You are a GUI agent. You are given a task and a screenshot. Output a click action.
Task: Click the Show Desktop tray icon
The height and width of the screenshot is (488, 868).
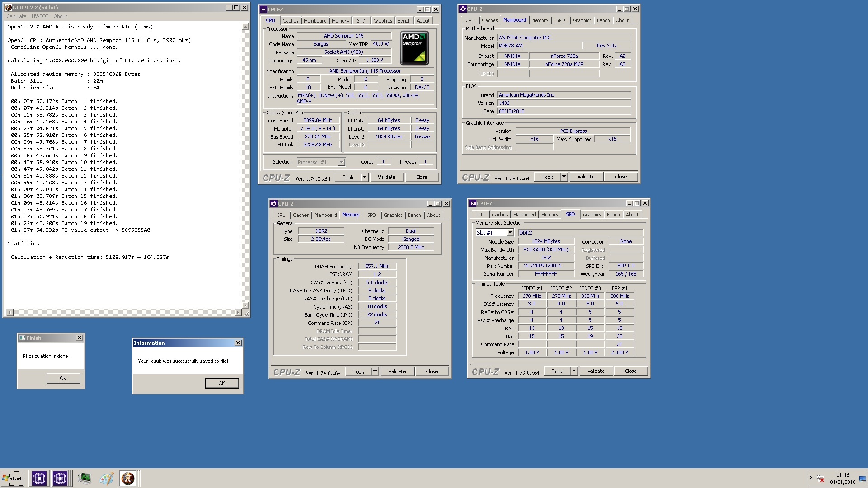(863, 478)
